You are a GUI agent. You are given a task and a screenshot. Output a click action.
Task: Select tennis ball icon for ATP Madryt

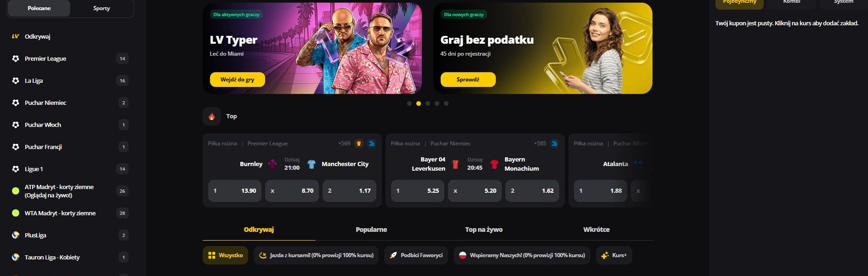(16, 191)
